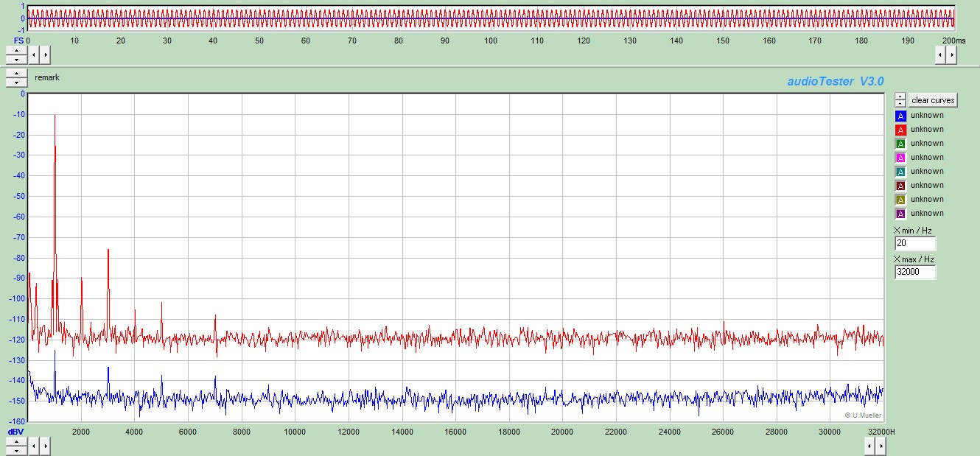Focus the X min / Hz input field
This screenshot has height=456, width=980.
915,243
